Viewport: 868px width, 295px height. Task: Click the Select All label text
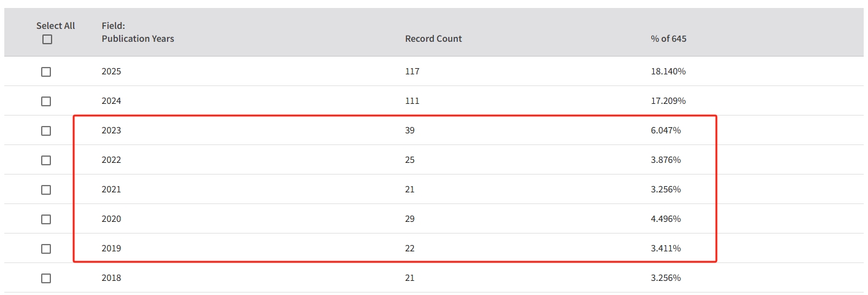pos(56,26)
